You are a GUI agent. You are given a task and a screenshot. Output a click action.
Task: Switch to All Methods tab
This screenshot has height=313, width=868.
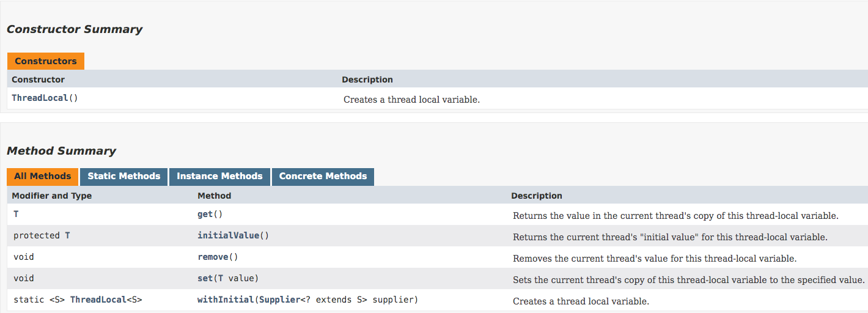[x=43, y=176]
